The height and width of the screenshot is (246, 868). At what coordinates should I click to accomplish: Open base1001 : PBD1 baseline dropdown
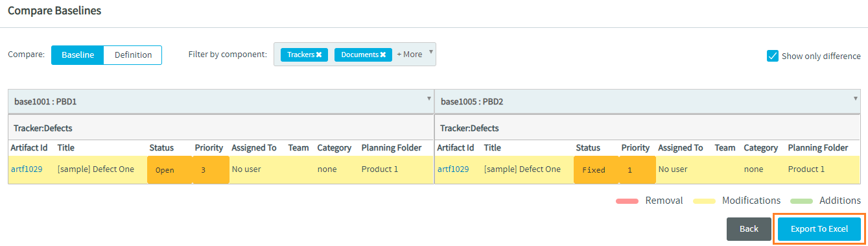coord(220,102)
